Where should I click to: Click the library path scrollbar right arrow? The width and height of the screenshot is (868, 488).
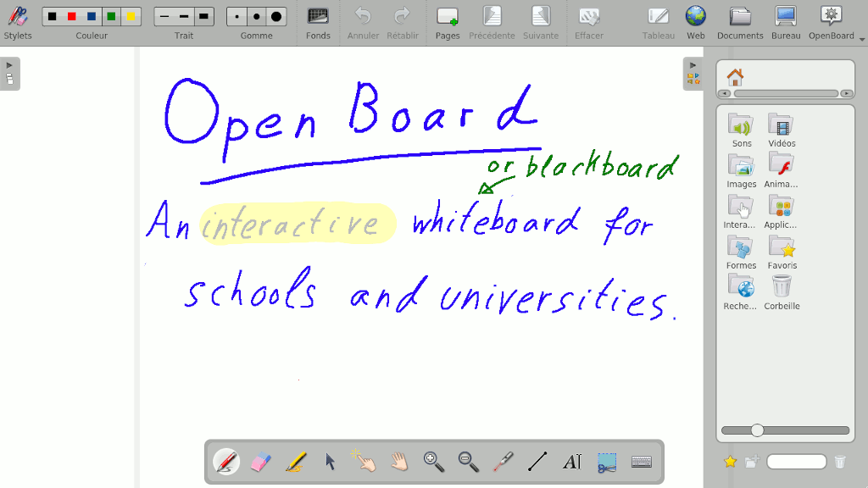(847, 93)
